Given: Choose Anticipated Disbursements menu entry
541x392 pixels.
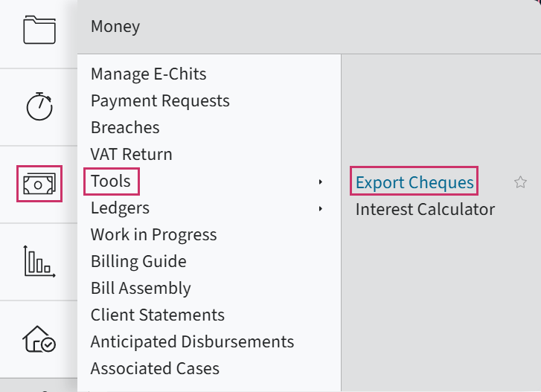Looking at the screenshot, I should [192, 342].
